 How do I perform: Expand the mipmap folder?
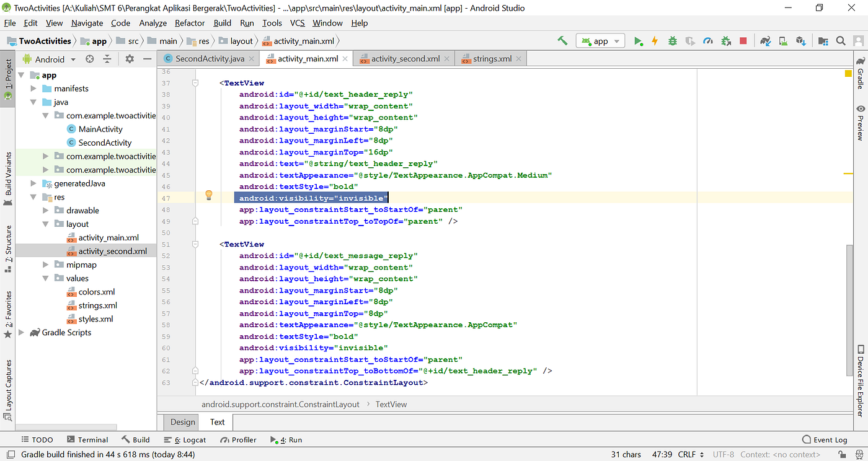tap(46, 265)
